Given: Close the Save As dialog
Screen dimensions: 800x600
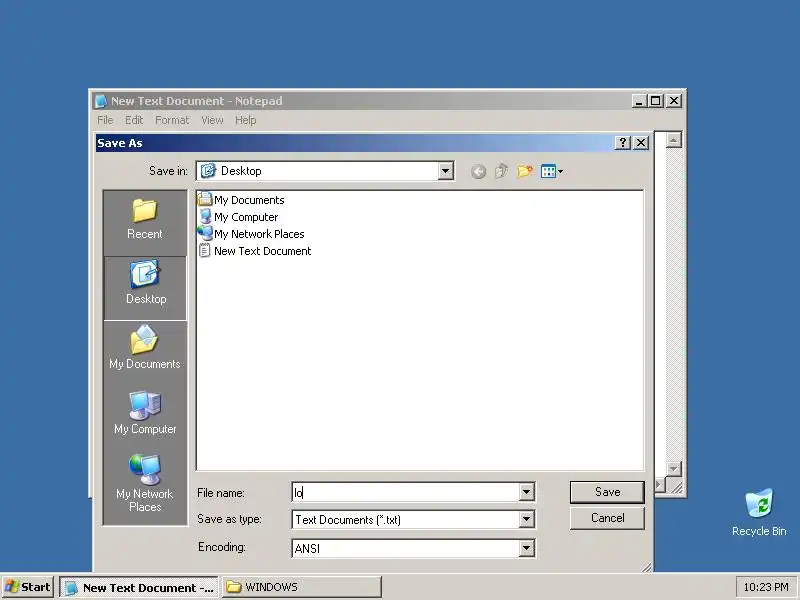Looking at the screenshot, I should pos(641,143).
